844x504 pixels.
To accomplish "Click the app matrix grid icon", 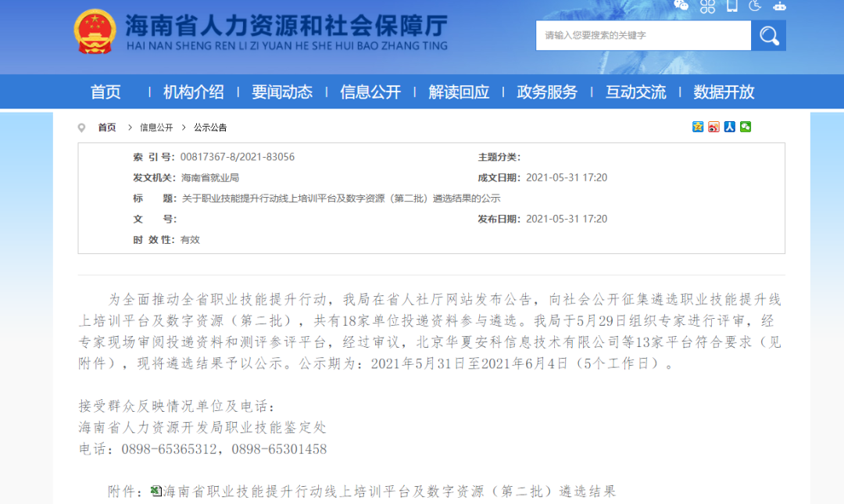I will (708, 6).
